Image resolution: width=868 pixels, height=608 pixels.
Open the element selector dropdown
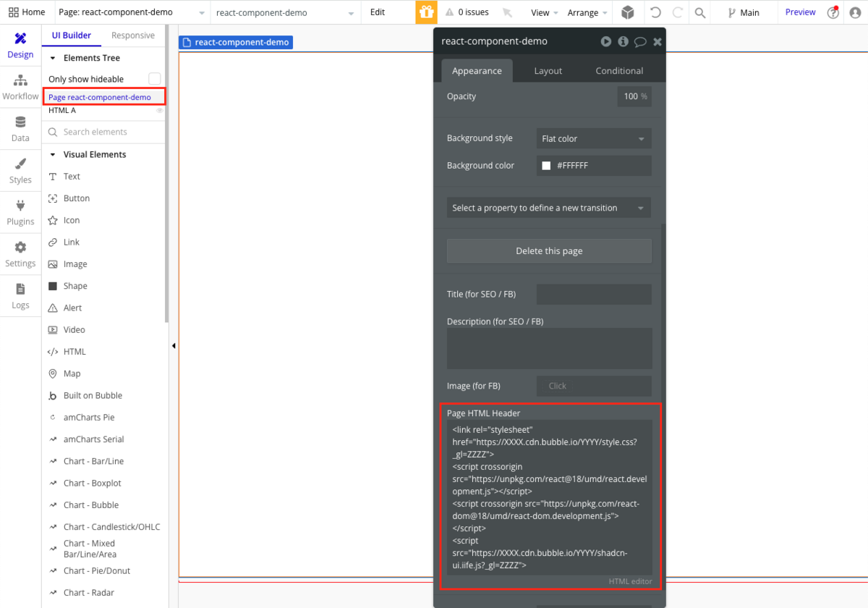pos(286,12)
